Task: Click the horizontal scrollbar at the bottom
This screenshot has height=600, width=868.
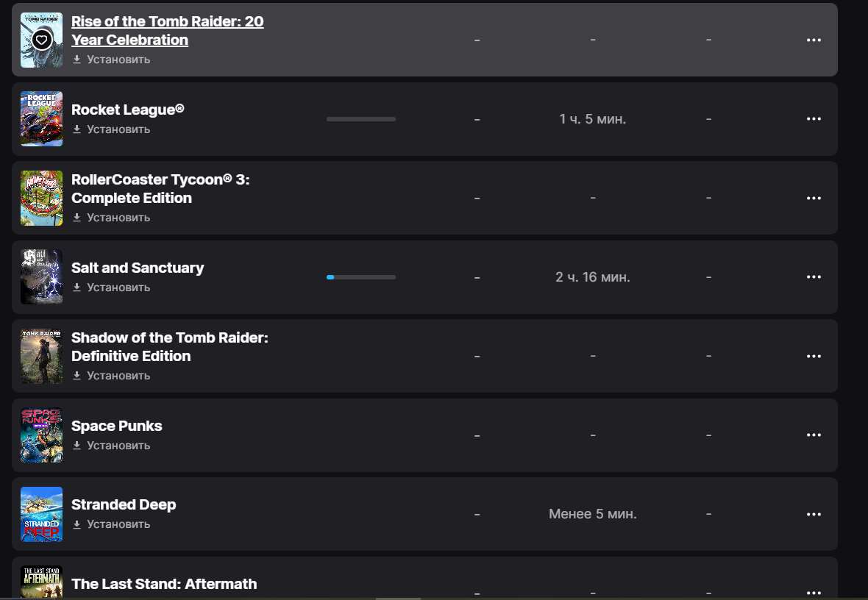Action: click(x=397, y=598)
